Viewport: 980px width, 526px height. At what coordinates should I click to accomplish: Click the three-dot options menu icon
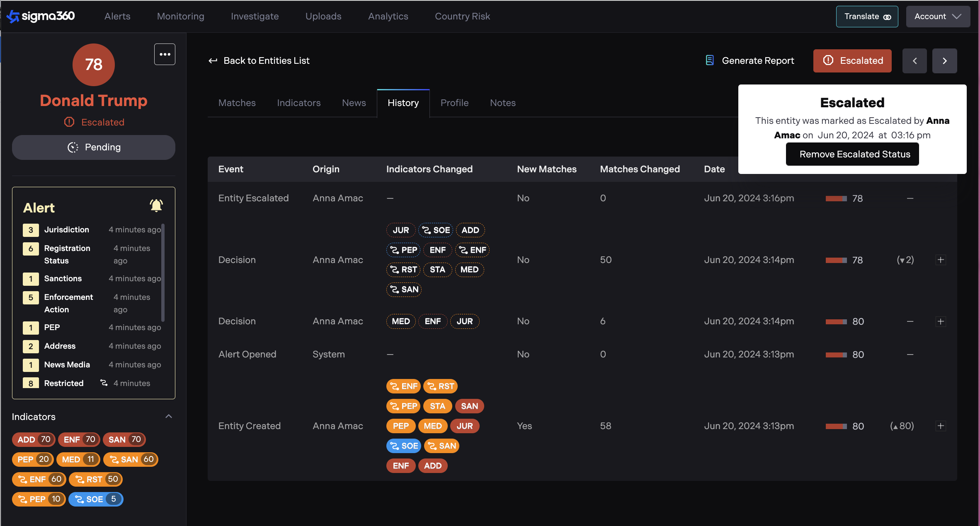coord(165,54)
